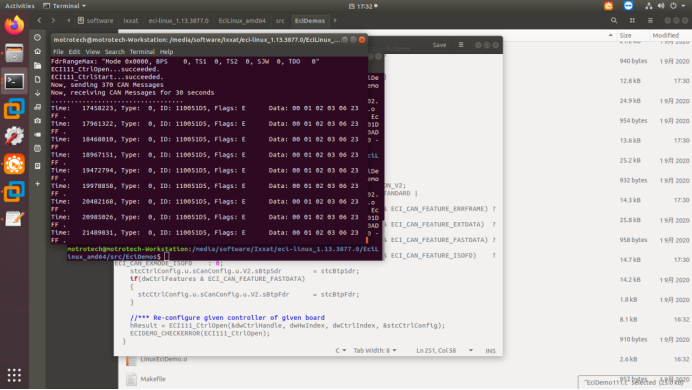Open the Files app in the dock
The image size is (692, 390).
14,53
